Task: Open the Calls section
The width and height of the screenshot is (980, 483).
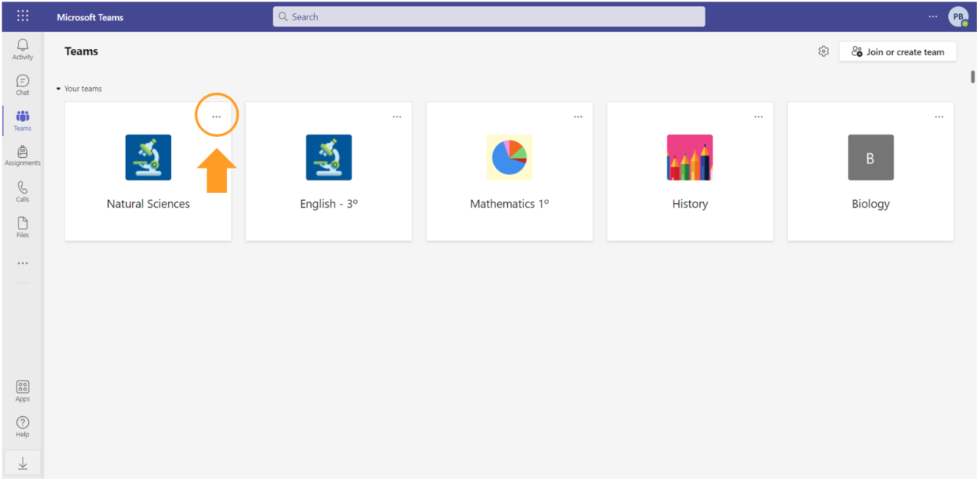Action: pos(23,191)
